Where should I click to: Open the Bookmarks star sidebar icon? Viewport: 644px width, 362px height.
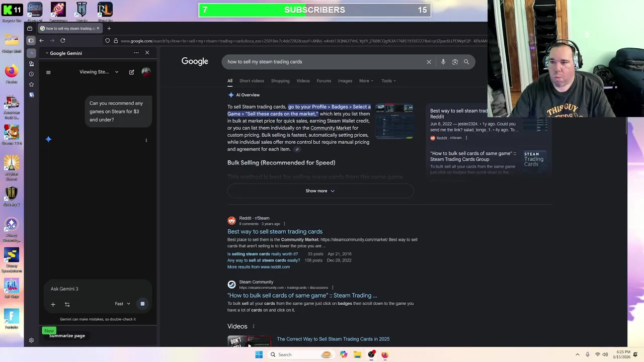click(x=31, y=84)
